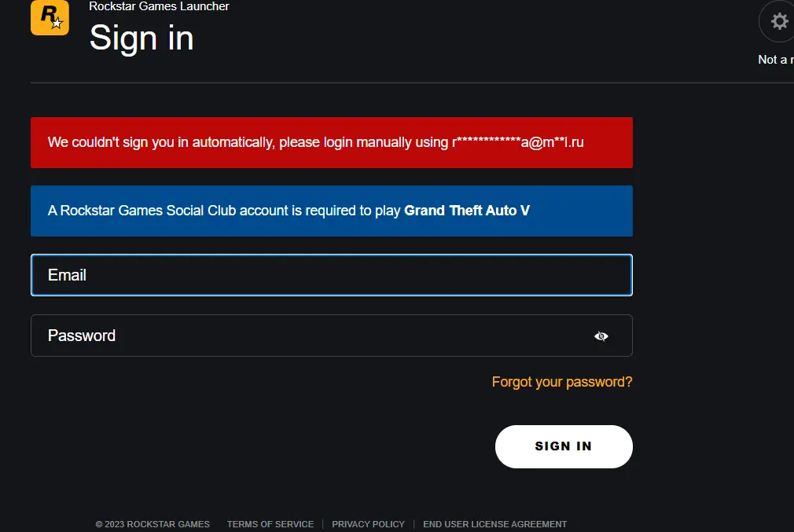794x532 pixels.
Task: View the End User License Agreement
Action: 494,524
